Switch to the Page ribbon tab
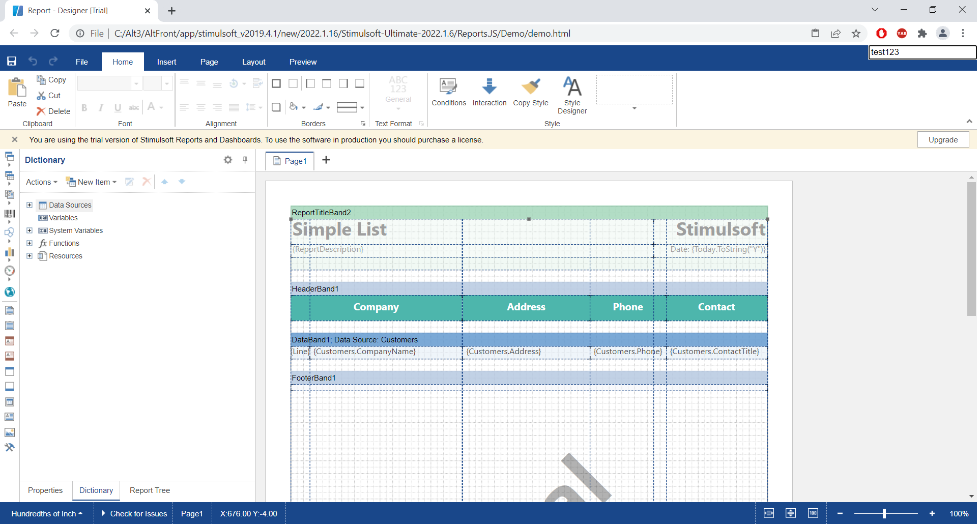 click(209, 62)
